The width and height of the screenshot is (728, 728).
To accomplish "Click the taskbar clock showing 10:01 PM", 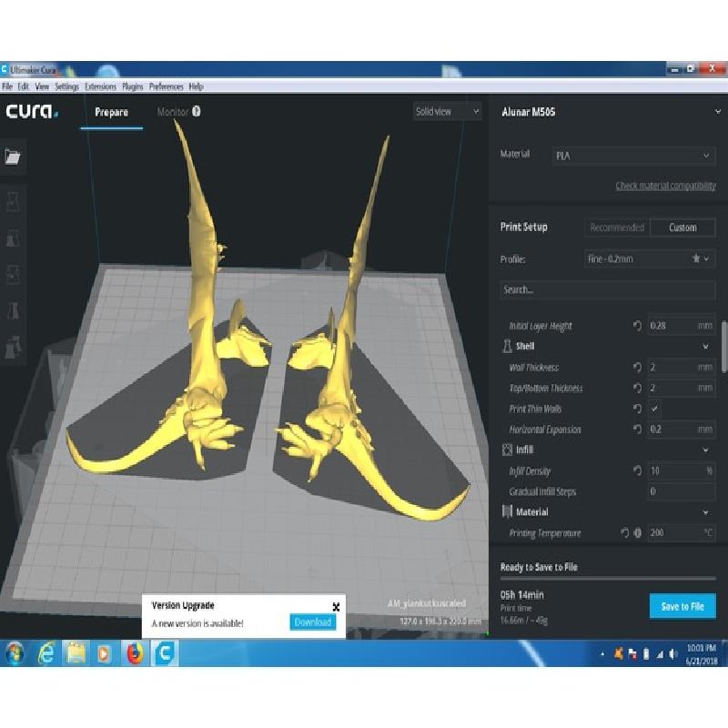I will point(701,653).
